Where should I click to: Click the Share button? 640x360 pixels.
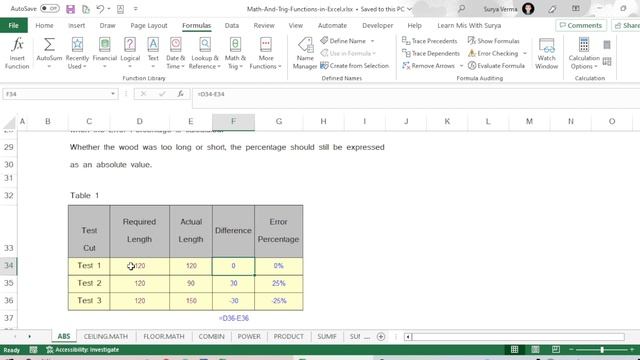[x=627, y=25]
